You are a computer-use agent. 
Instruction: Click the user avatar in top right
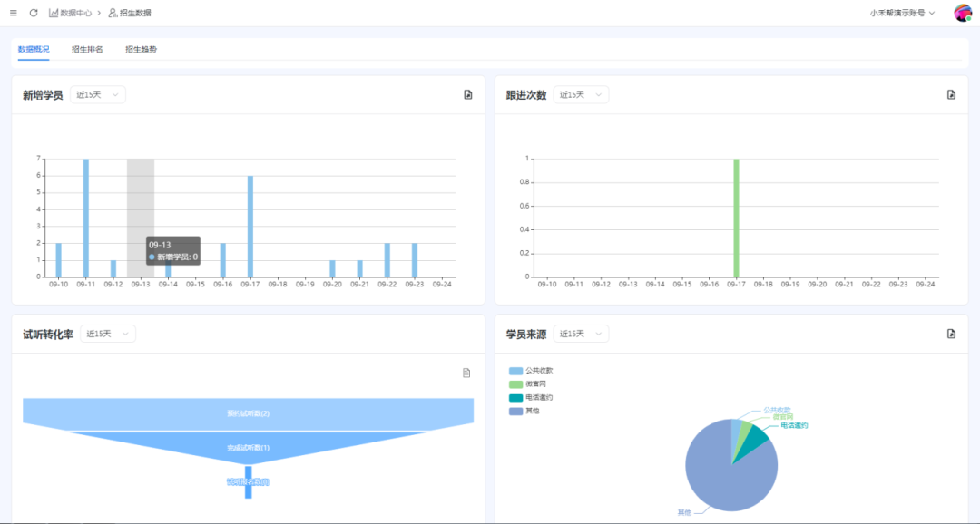coord(963,13)
